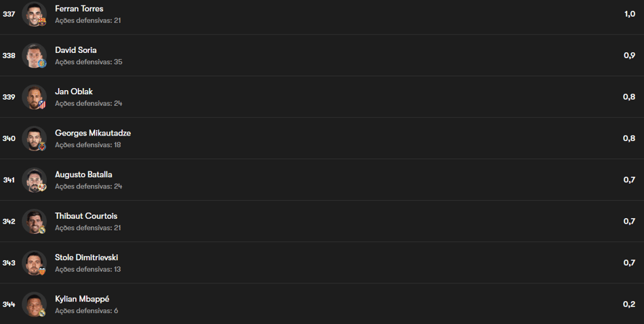Open Kylian Mbappé's name link
Image resolution: width=644 pixels, height=324 pixels.
(x=82, y=299)
